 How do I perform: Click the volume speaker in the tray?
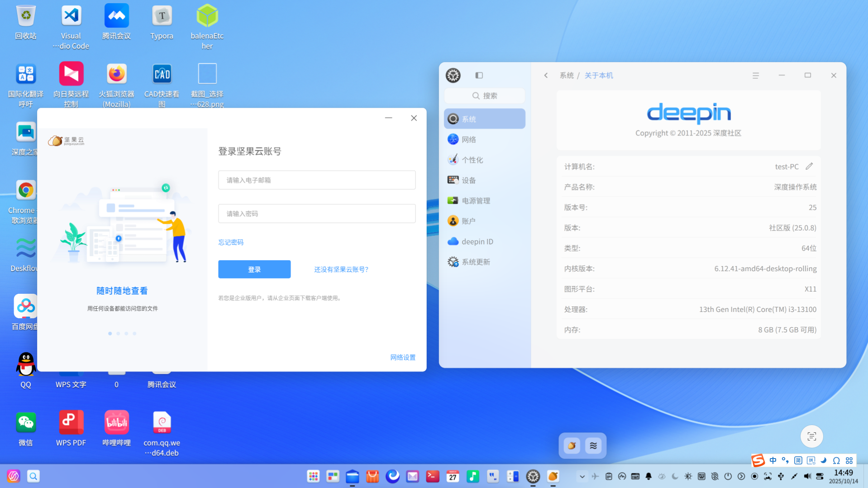pyautogui.click(x=807, y=476)
